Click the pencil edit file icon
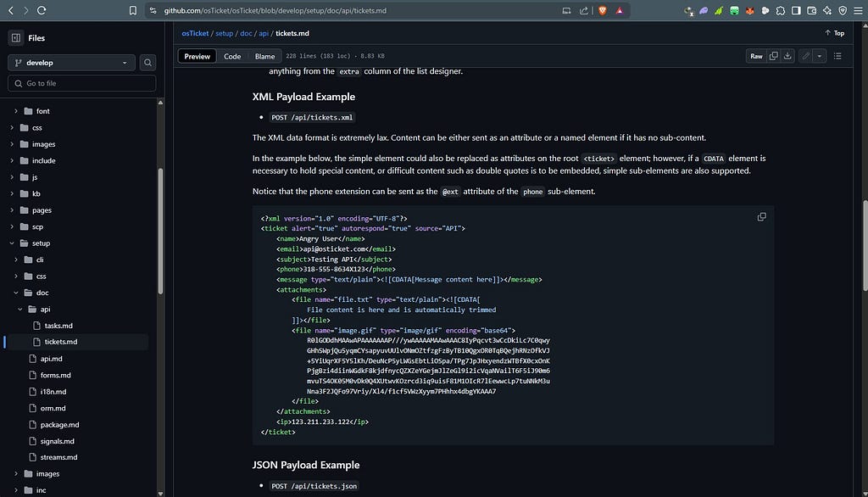 pyautogui.click(x=806, y=56)
